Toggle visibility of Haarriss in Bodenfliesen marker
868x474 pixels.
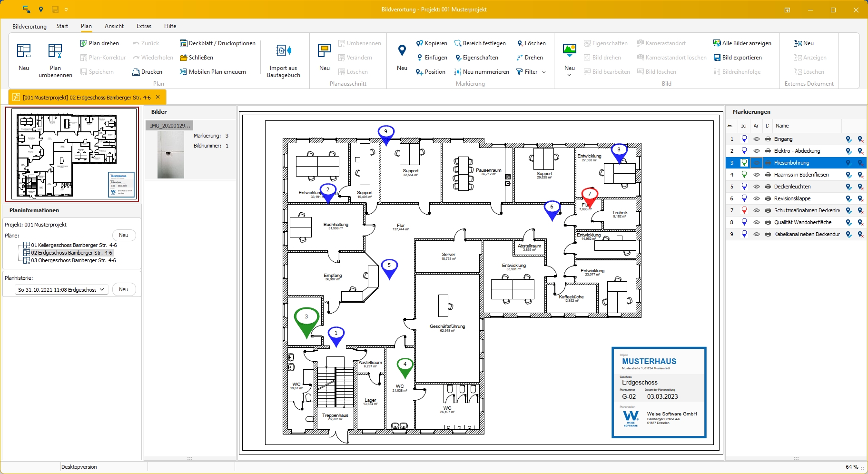[x=756, y=175]
